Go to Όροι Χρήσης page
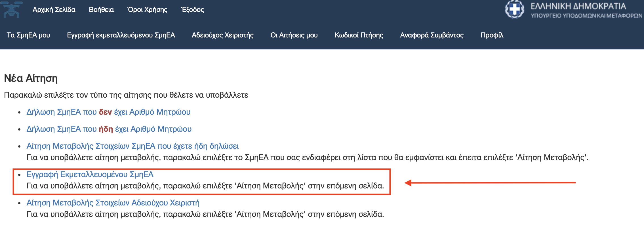The width and height of the screenshot is (644, 231). (x=148, y=10)
